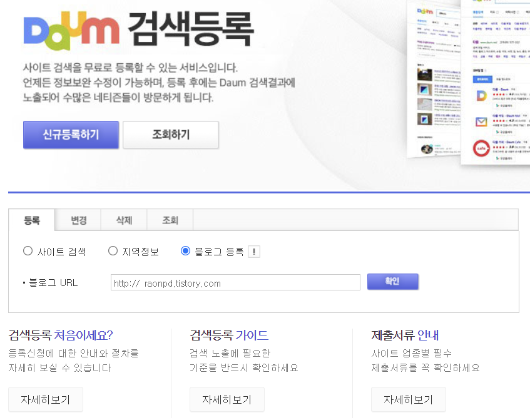Click the 검색등록 page title
The height and width of the screenshot is (420, 530).
[191, 29]
